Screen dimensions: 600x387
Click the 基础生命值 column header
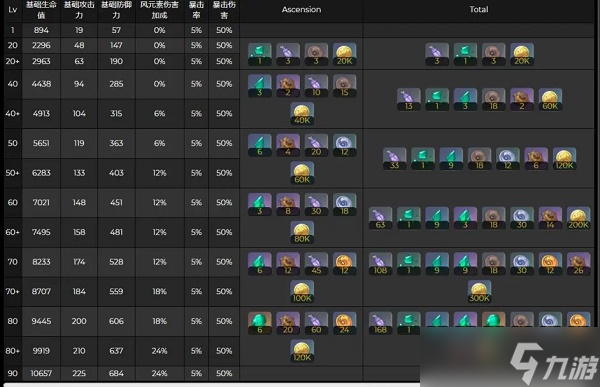coord(41,10)
